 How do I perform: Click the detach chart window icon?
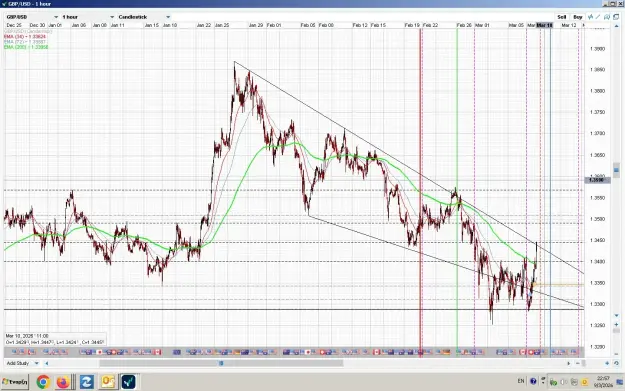(616, 17)
